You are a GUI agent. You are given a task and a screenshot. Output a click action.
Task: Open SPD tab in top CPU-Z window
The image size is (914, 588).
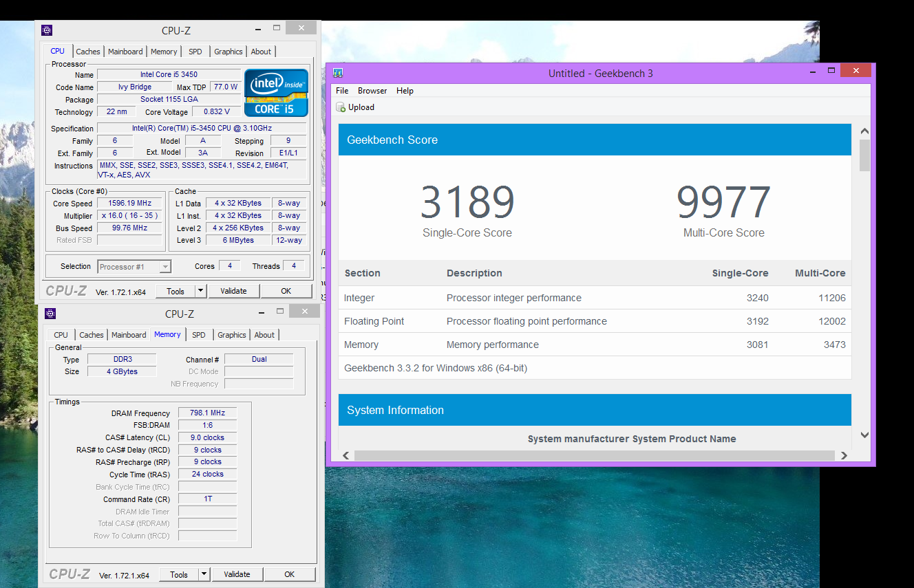tap(195, 52)
